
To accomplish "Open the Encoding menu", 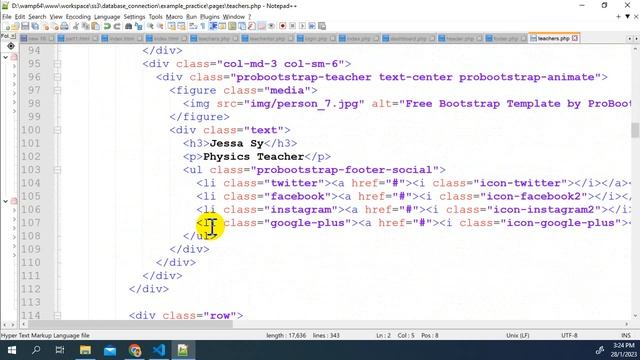I will pos(78,17).
